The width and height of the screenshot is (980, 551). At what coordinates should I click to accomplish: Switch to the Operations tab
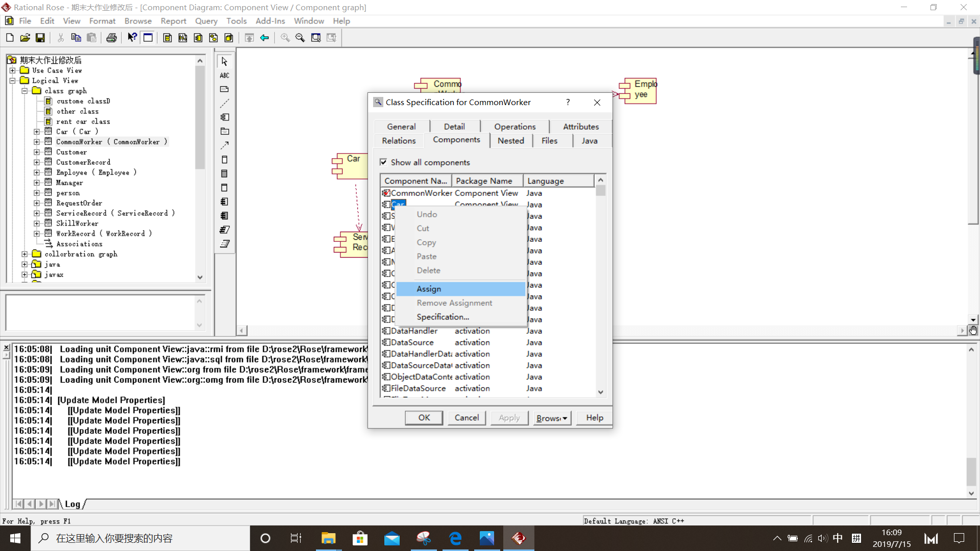click(x=514, y=127)
